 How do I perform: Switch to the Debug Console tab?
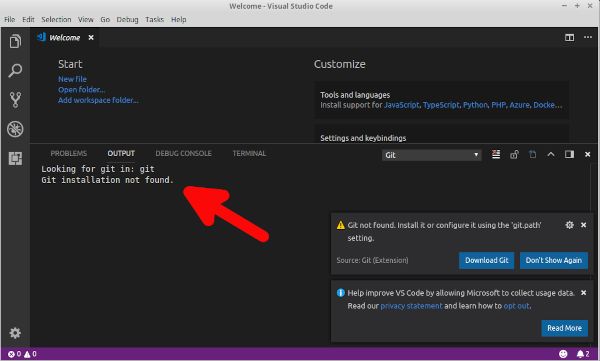(183, 154)
